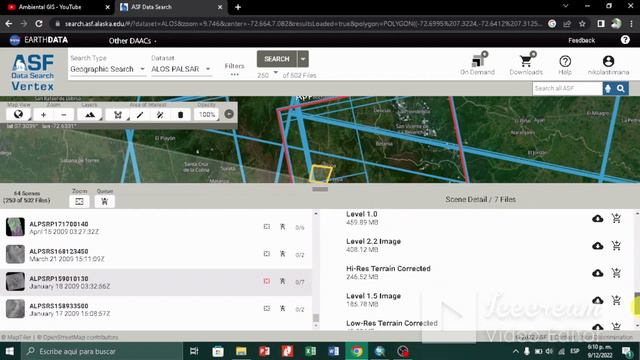Image resolution: width=640 pixels, height=360 pixels.
Task: Click the Search all ASF magnifier button
Action: pos(621,88)
